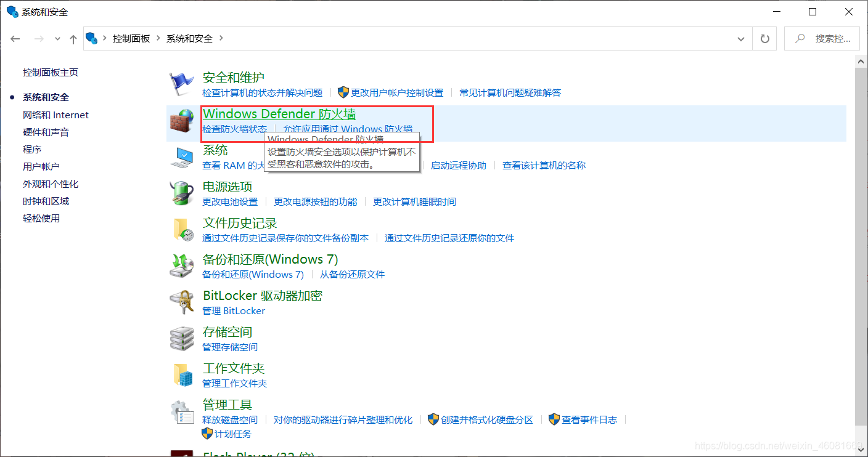Click 更改计算机睡眠时间 link

pos(415,201)
